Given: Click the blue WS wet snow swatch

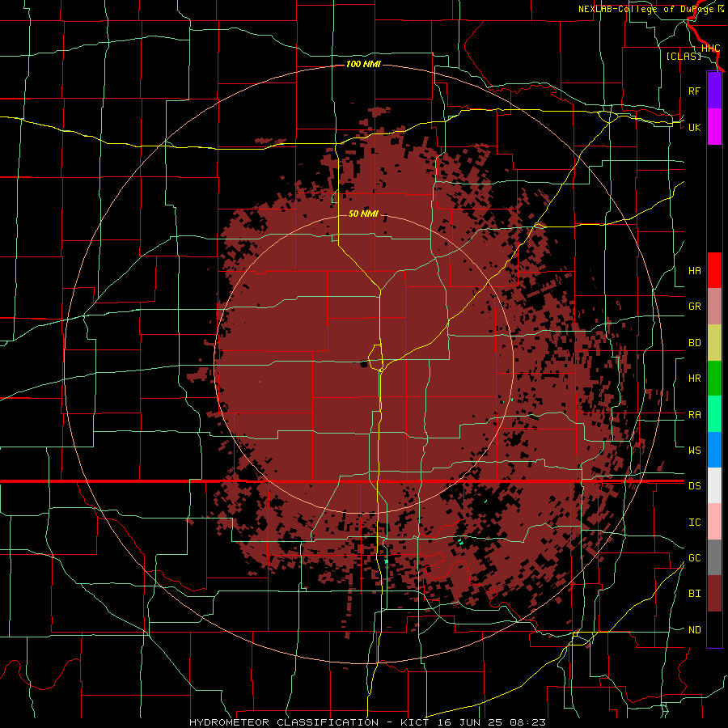Looking at the screenshot, I should click(714, 450).
